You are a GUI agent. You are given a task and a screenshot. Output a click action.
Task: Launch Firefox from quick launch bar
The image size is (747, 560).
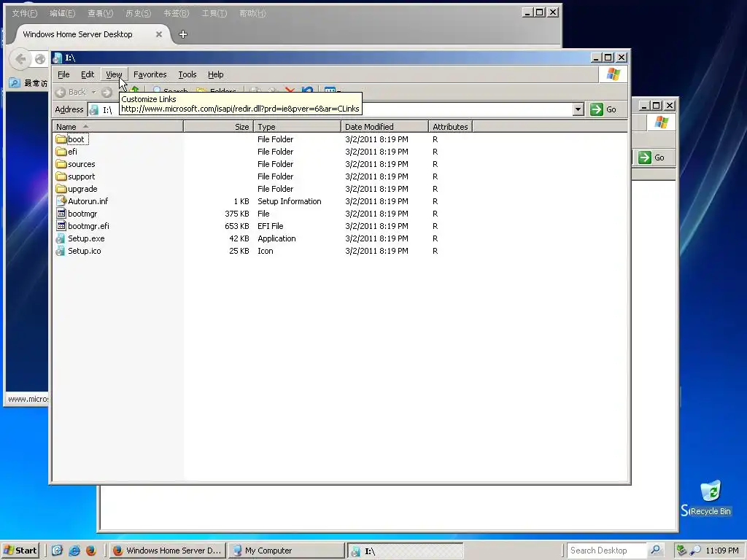pyautogui.click(x=91, y=551)
